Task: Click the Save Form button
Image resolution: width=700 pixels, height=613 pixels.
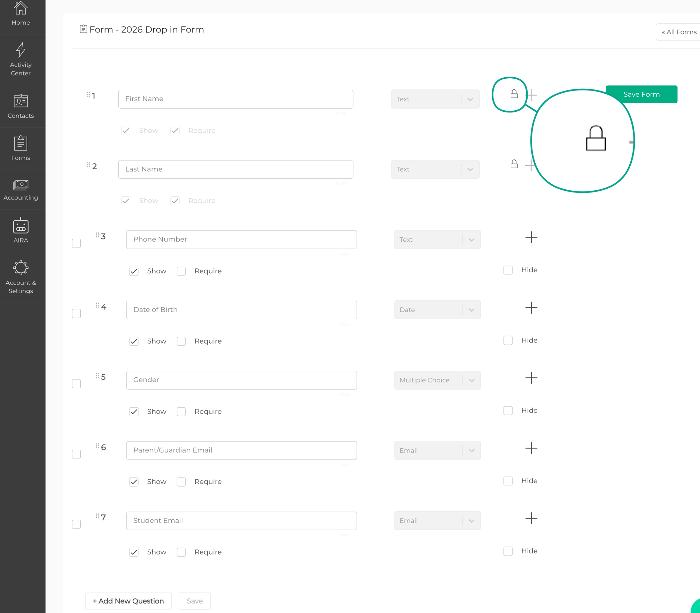Action: tap(641, 94)
